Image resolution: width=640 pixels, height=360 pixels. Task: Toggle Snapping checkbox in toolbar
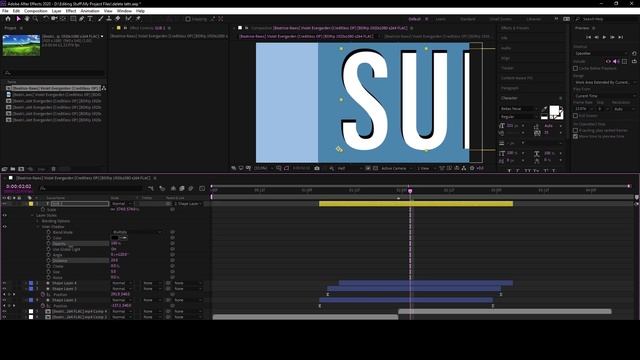coord(188,19)
